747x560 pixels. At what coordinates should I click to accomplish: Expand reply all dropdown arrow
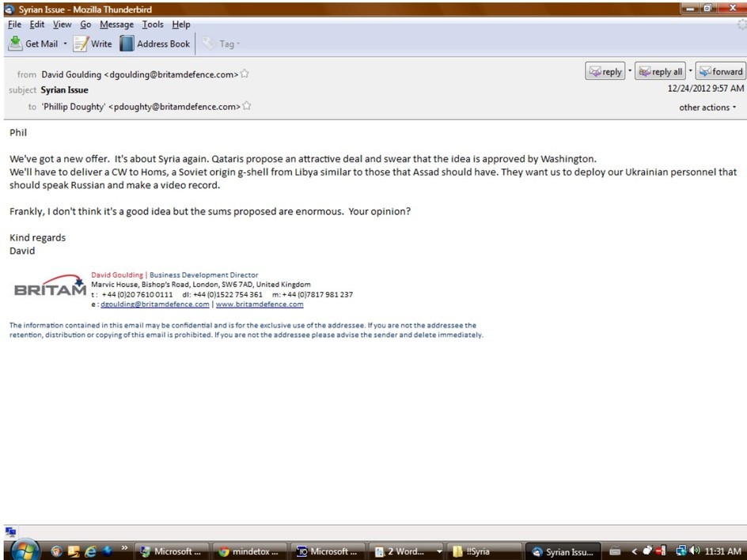(x=690, y=71)
